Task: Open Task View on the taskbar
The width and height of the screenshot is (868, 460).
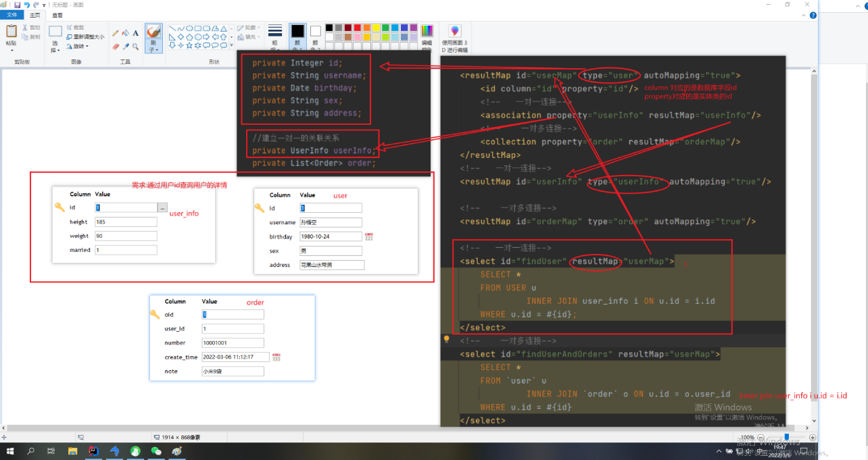Action: [x=51, y=451]
